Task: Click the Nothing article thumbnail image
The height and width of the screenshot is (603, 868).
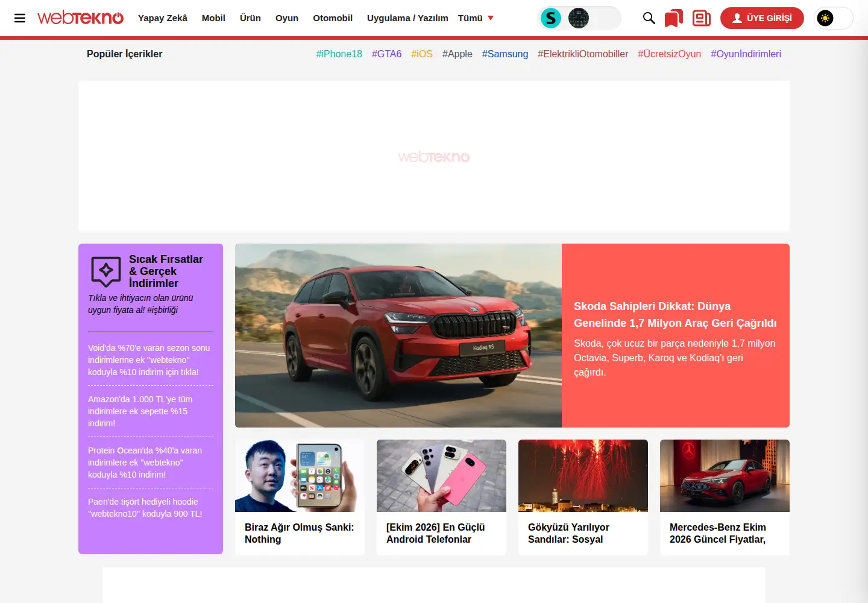Action: click(300, 476)
